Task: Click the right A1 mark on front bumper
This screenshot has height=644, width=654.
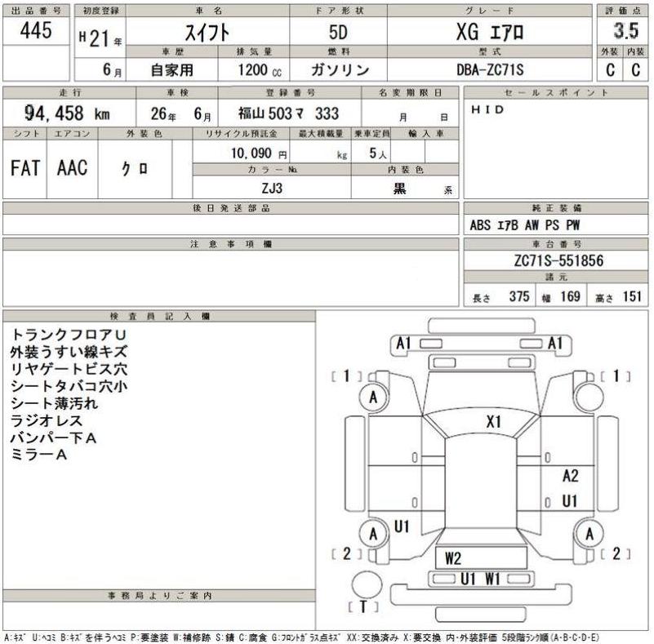Action: click(x=555, y=344)
